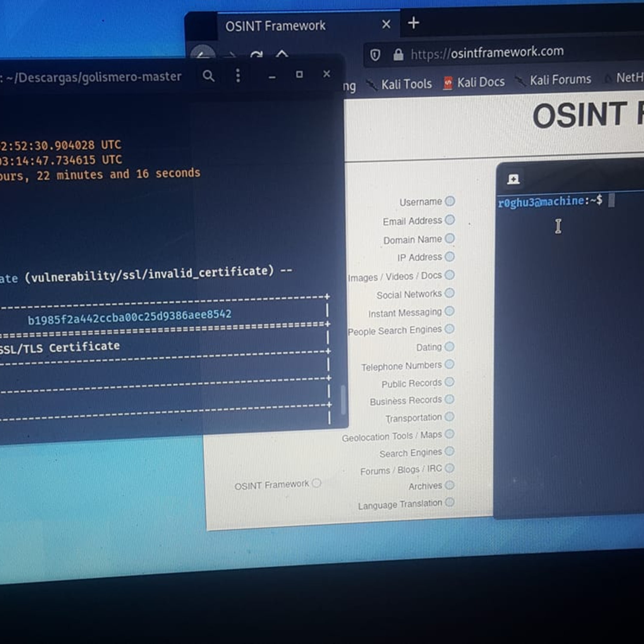Click the SSL/TLS Certificate text

click(59, 347)
